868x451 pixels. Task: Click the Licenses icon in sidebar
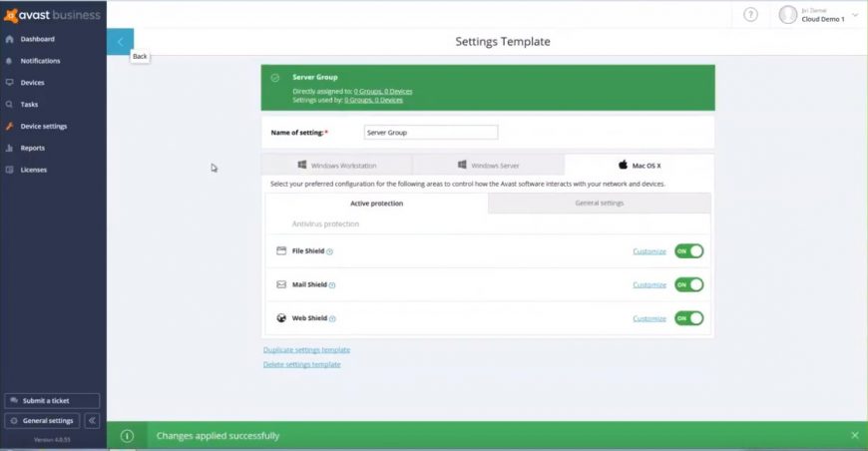pos(9,170)
